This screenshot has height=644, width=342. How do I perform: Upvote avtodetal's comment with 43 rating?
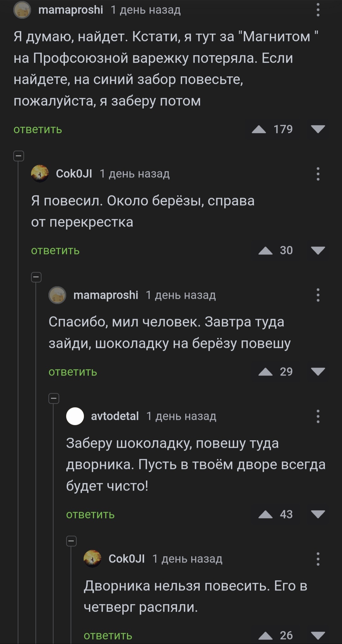pyautogui.click(x=265, y=515)
